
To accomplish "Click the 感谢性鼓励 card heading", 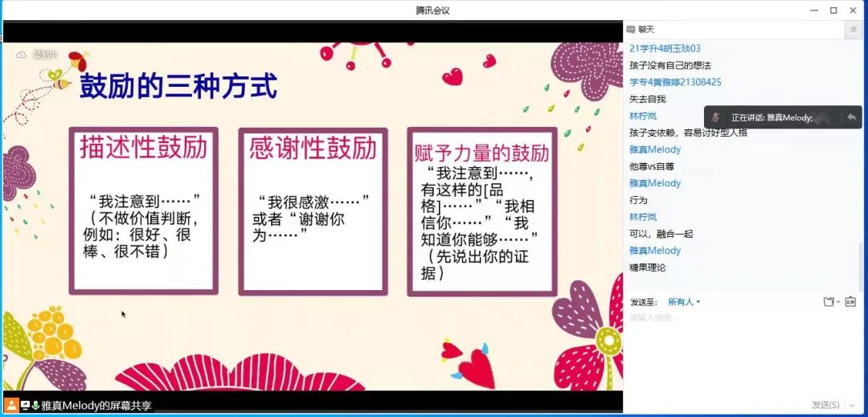I will point(313,148).
